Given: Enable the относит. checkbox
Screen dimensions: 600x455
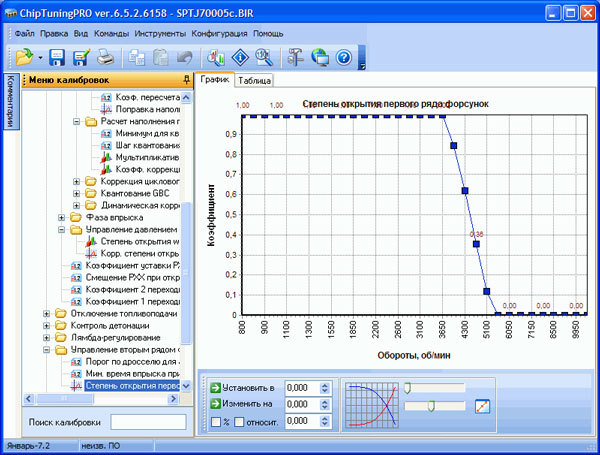Looking at the screenshot, I should [240, 423].
